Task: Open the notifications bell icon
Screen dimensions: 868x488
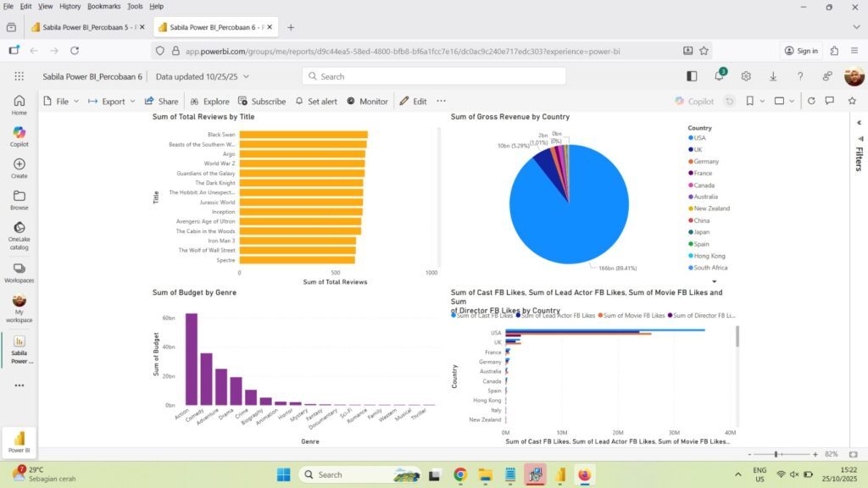Action: pyautogui.click(x=719, y=76)
